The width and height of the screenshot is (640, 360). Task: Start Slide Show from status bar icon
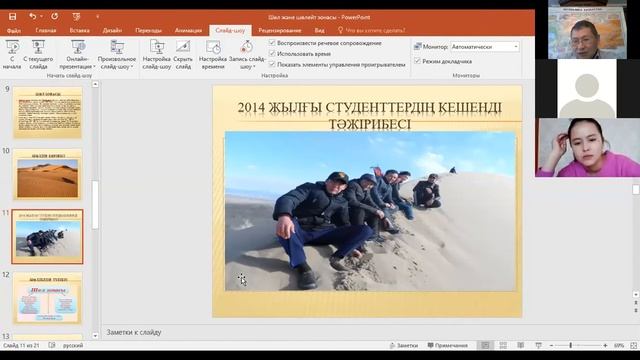tap(538, 345)
